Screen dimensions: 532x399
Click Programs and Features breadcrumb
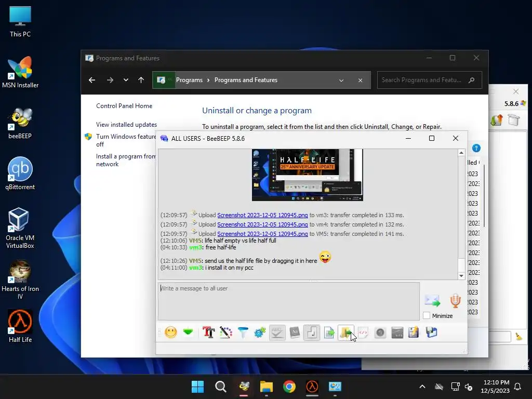(x=246, y=80)
